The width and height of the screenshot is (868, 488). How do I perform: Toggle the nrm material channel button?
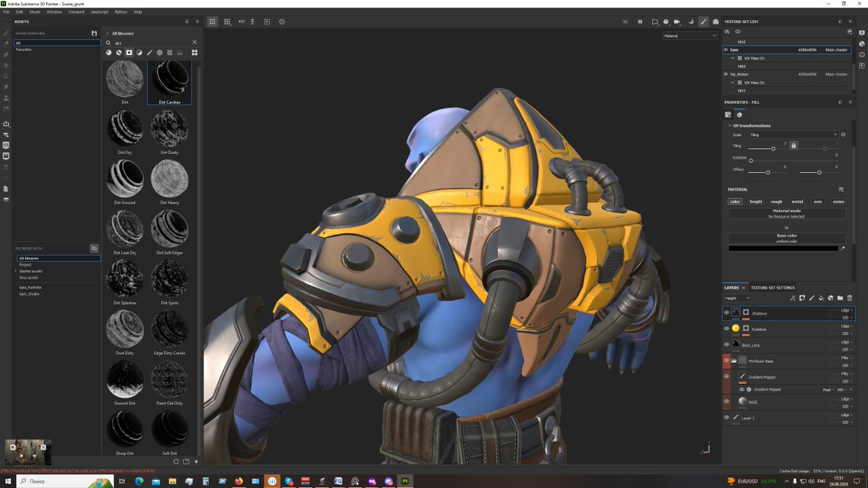pos(817,202)
